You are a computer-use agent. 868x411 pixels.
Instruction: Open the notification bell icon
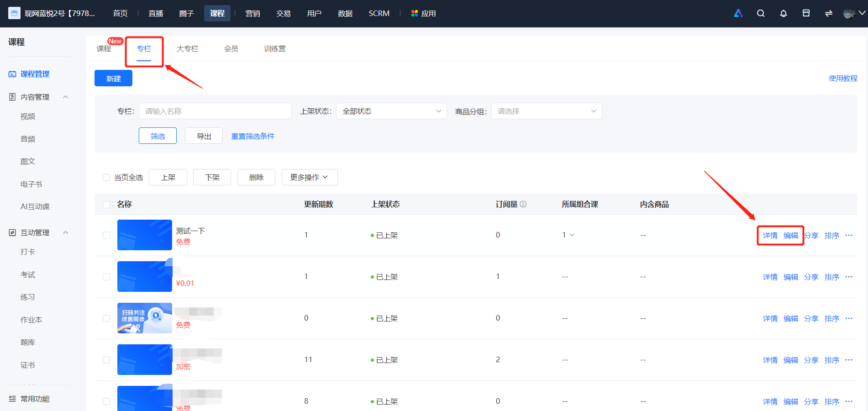tap(784, 13)
